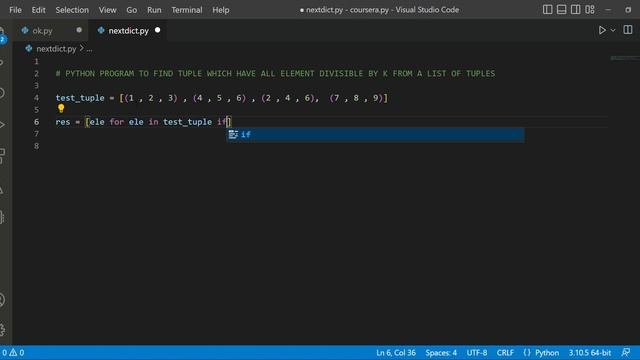The height and width of the screenshot is (360, 640).
Task: Click the window title 'nextdict.py - coursera.py'
Action: click(x=347, y=10)
